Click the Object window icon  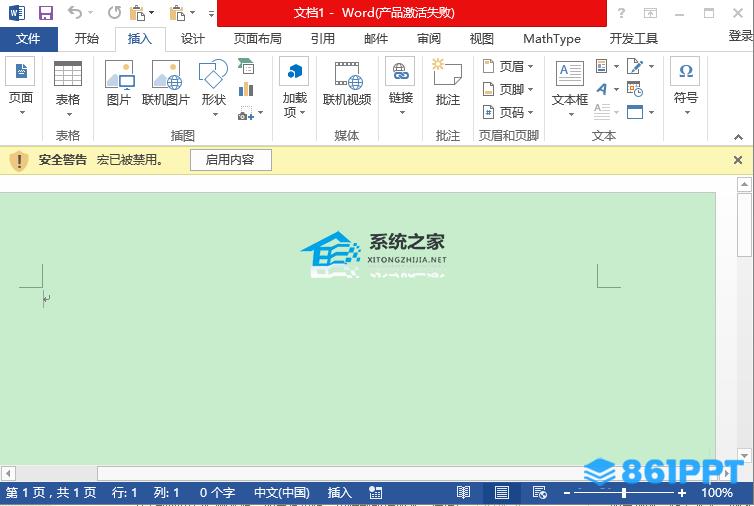click(x=635, y=112)
